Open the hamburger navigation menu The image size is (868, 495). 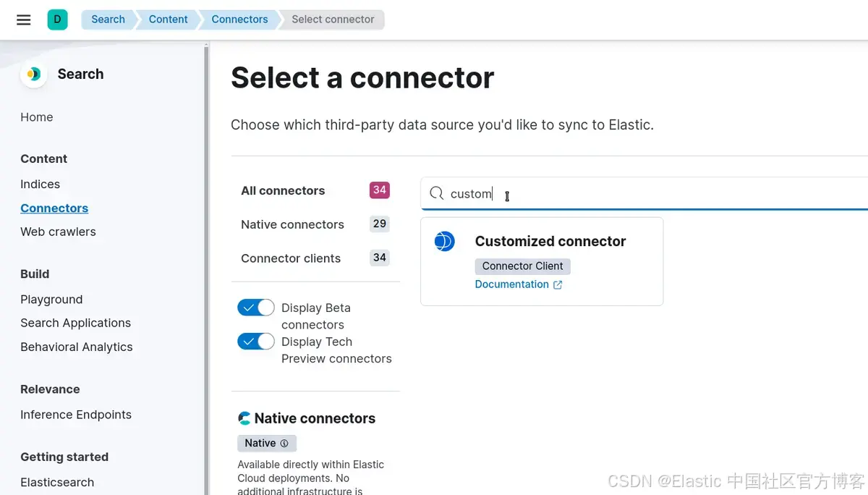(24, 20)
